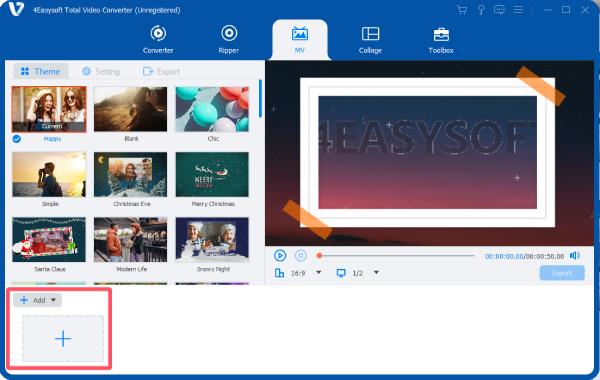Click the blue Export button

[562, 273]
